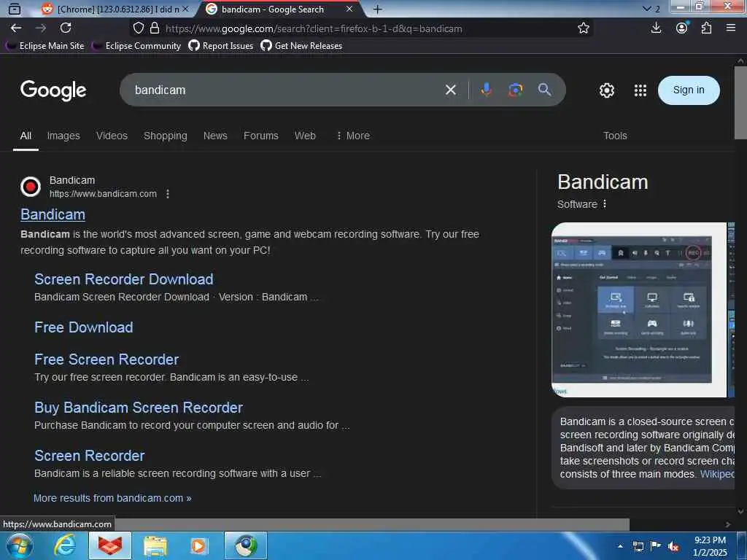The height and width of the screenshot is (560, 747).
Task: Open search Tools options
Action: [x=615, y=136]
